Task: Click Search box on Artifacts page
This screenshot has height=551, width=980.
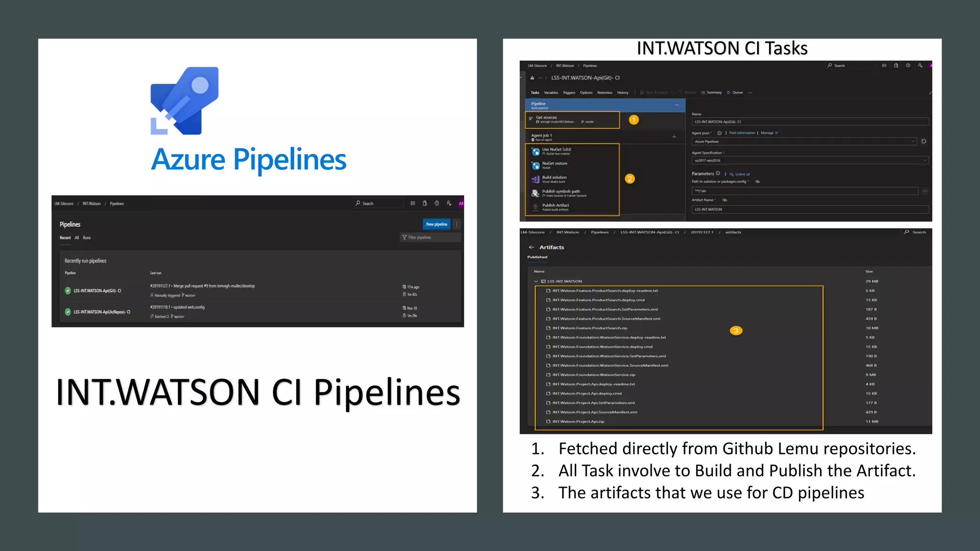Action: click(915, 232)
